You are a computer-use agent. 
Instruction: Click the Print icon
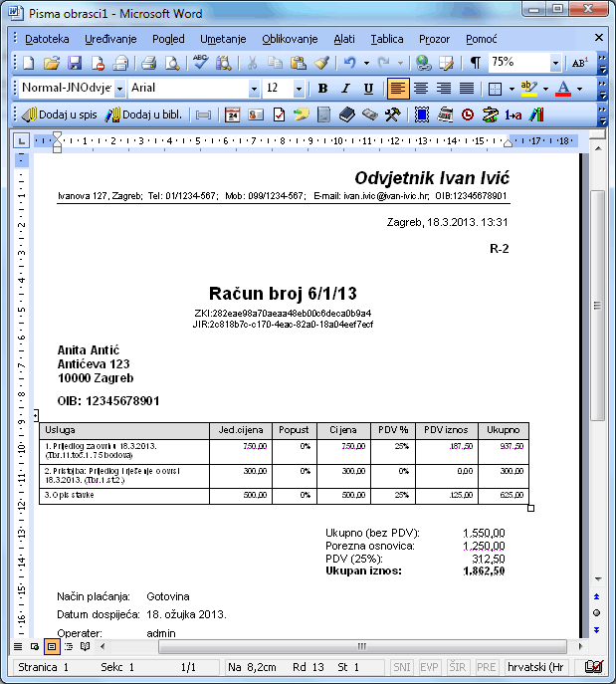click(148, 63)
